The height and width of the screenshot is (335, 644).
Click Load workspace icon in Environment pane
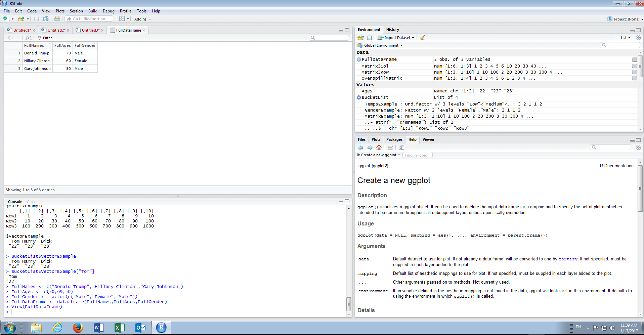pyautogui.click(x=361, y=38)
